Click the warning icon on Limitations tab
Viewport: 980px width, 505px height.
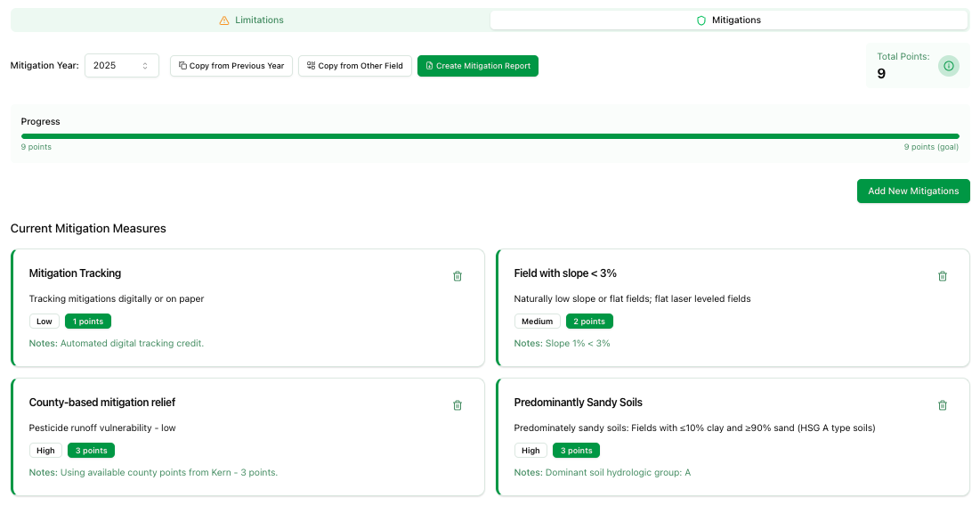click(224, 20)
